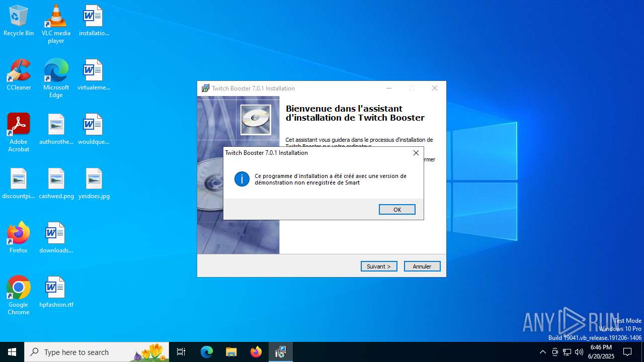The height and width of the screenshot is (362, 644).
Task: Click the network icon in system tray
Action: click(567, 352)
